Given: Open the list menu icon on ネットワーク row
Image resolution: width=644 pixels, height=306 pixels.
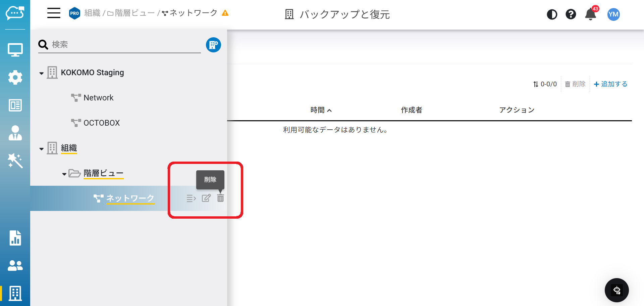Looking at the screenshot, I should coord(191,199).
